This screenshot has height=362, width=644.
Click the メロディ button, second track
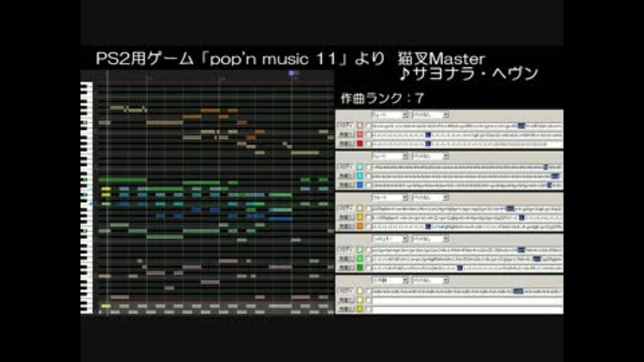[345, 167]
